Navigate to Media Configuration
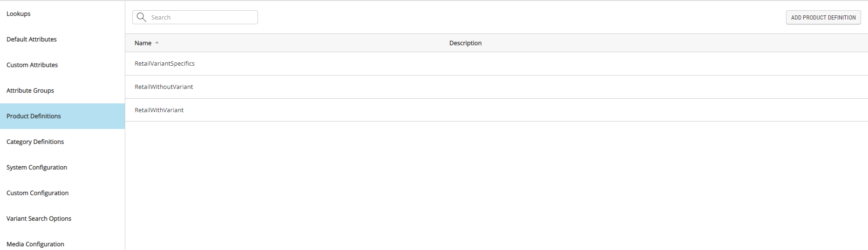This screenshot has width=868, height=250. (35, 244)
